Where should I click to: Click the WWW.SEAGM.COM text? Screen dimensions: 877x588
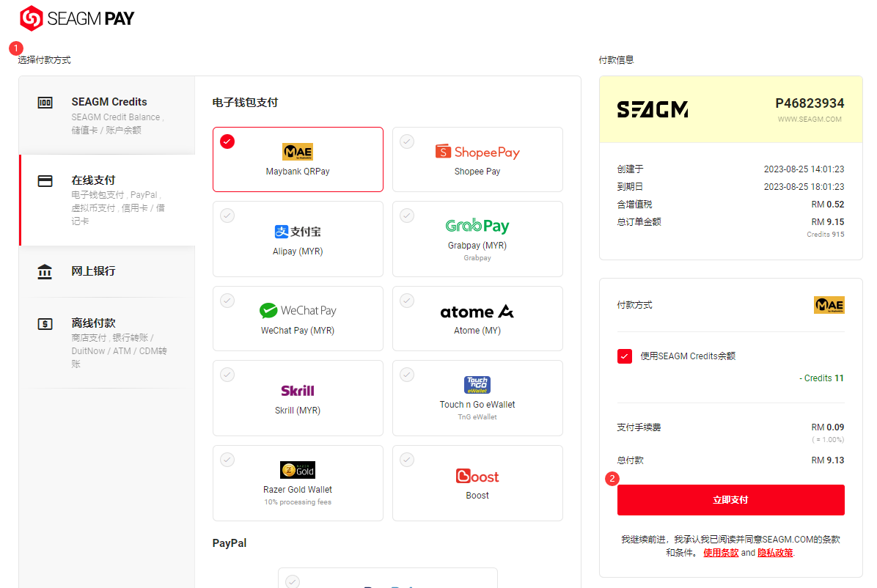click(810, 120)
